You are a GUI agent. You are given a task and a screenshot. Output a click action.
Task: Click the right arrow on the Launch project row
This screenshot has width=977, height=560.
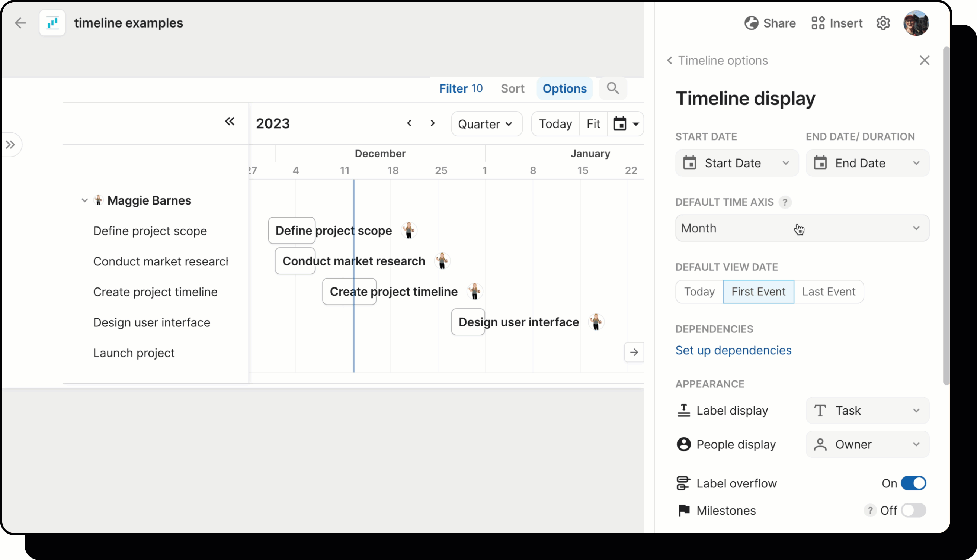point(634,352)
